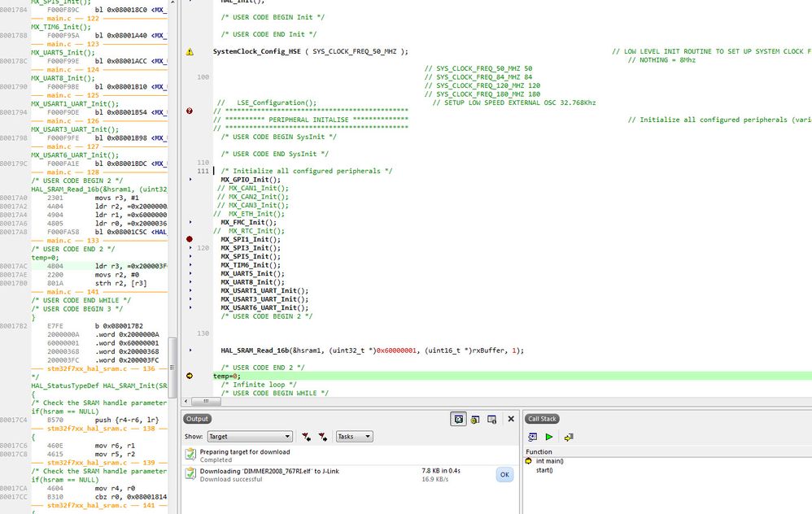
Task: Click the red question-mark breakpoint marker in the gutter
Action: [190, 111]
